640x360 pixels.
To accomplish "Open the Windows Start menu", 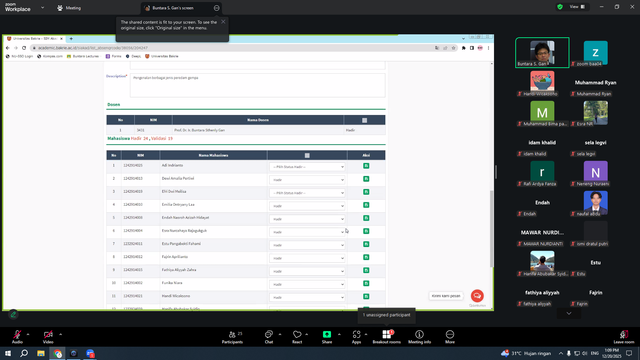I will [8, 353].
